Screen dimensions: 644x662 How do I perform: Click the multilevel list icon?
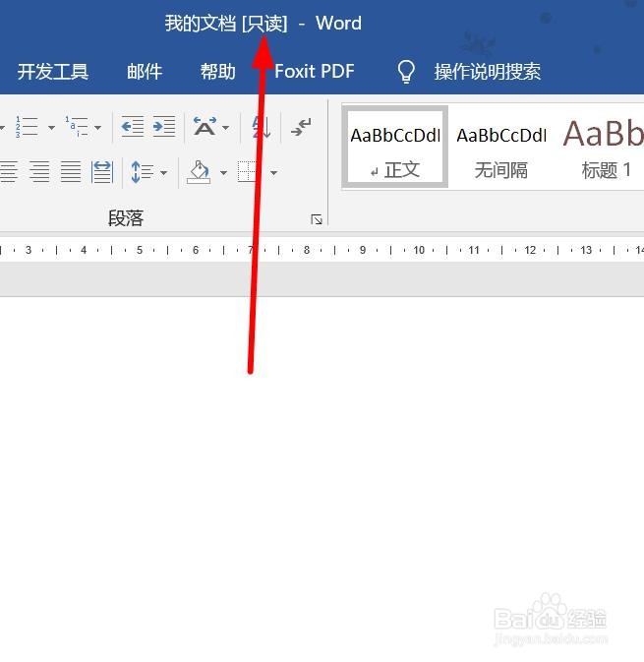click(x=77, y=127)
